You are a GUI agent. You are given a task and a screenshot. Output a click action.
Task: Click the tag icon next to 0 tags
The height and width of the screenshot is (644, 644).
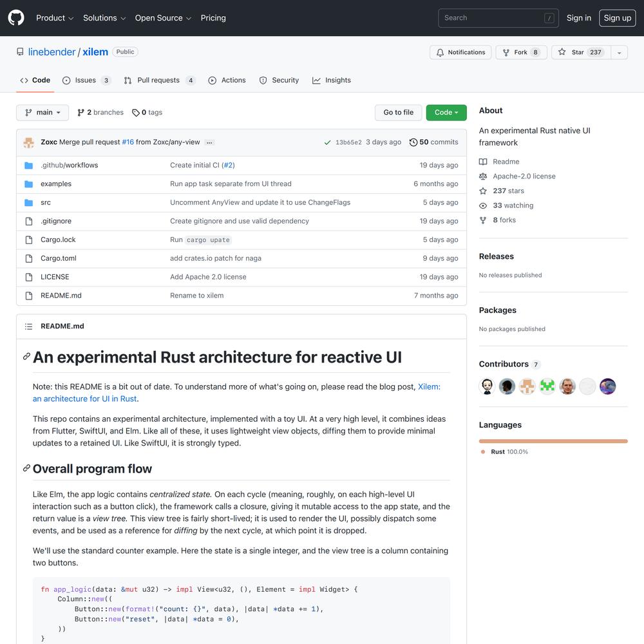pyautogui.click(x=135, y=113)
